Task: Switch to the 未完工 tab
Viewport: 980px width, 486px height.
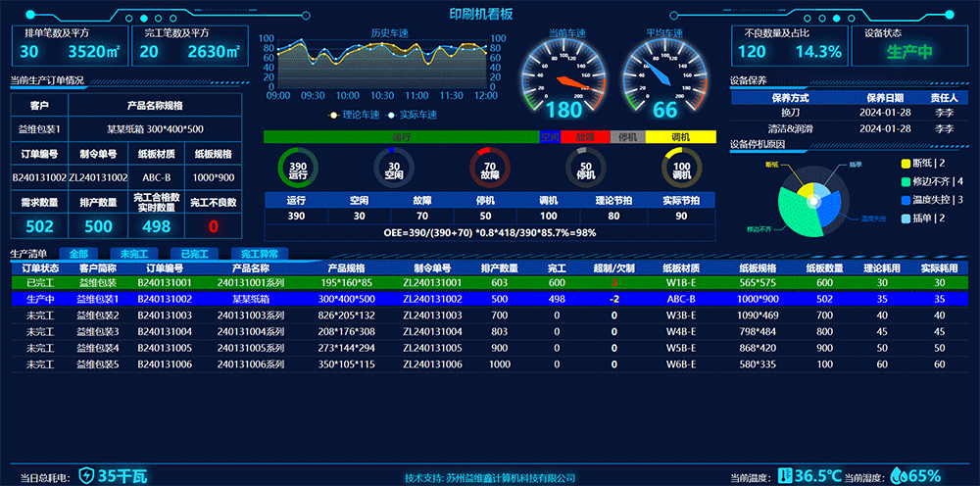Action: click(135, 254)
